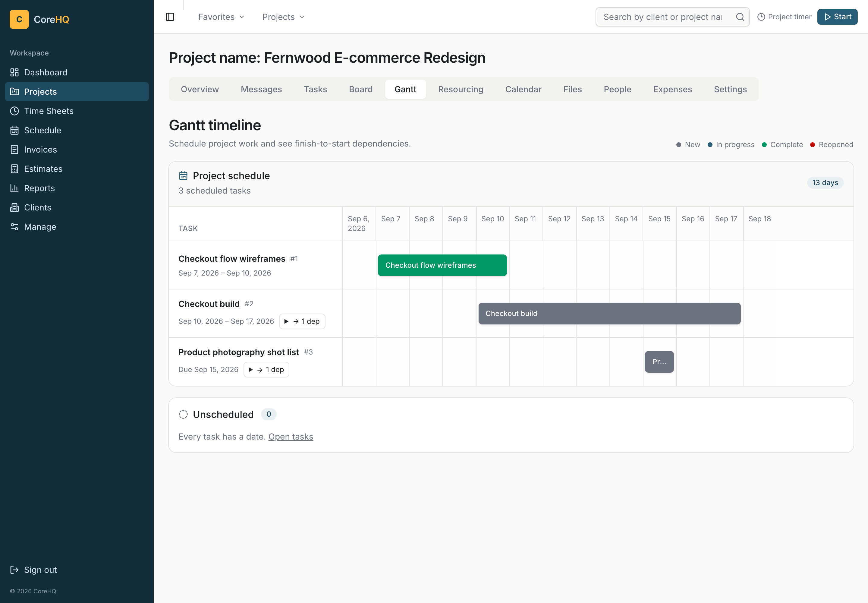This screenshot has height=603, width=868.
Task: Switch to the Tasks tab
Action: [315, 89]
